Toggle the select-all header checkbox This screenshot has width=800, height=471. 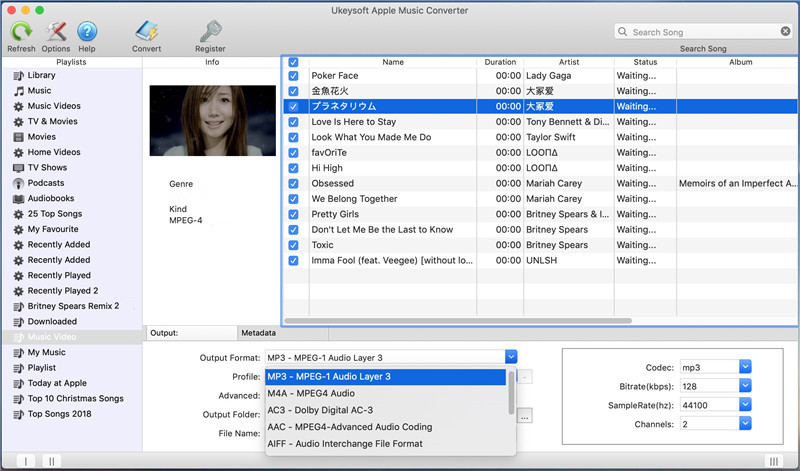(x=293, y=62)
